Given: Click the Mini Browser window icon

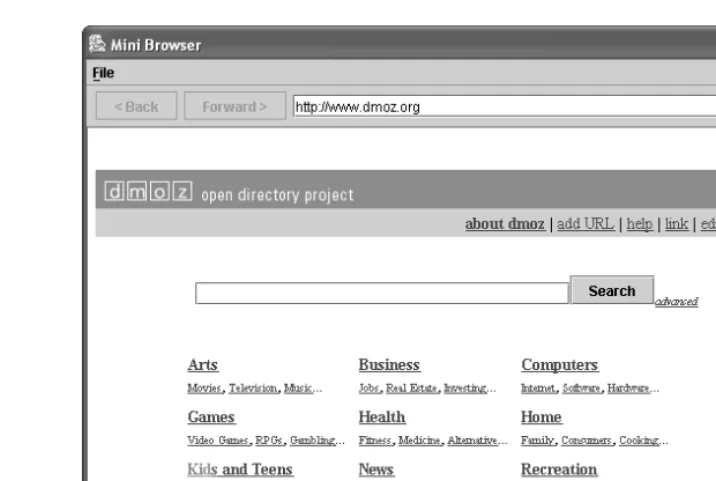Looking at the screenshot, I should (x=97, y=44).
